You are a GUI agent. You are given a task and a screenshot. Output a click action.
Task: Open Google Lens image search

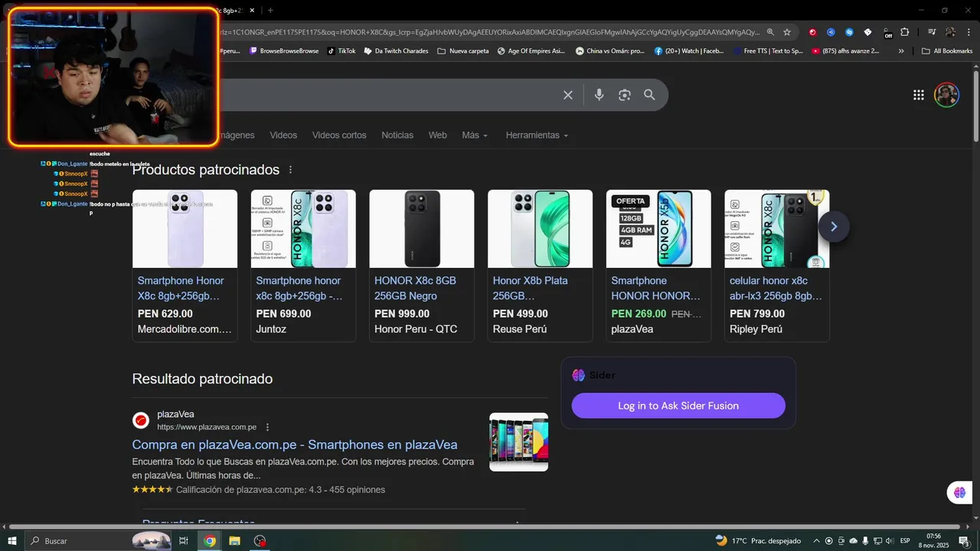pyautogui.click(x=625, y=95)
